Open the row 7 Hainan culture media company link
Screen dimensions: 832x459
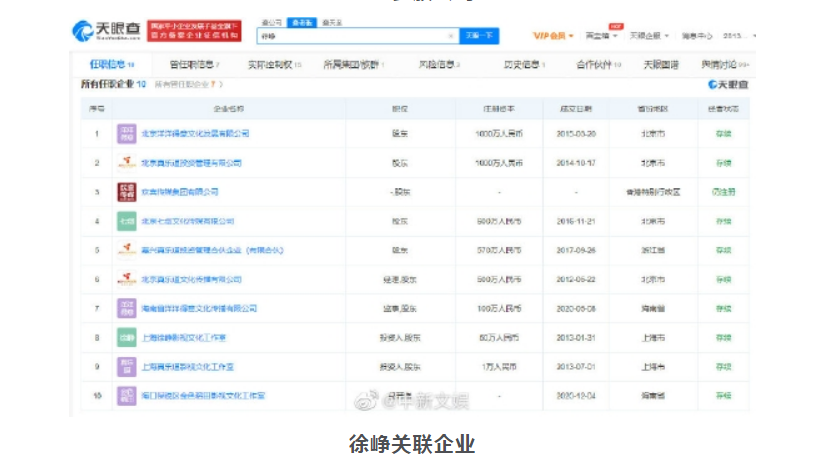pos(199,308)
